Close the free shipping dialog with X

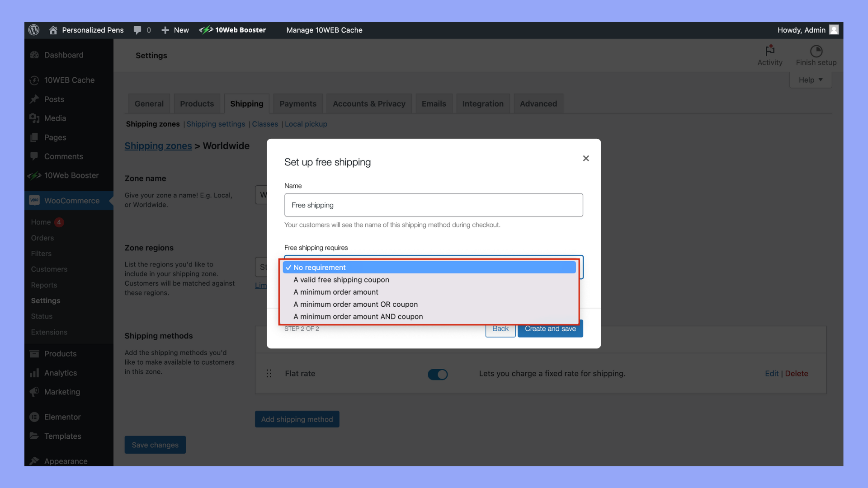[586, 158]
